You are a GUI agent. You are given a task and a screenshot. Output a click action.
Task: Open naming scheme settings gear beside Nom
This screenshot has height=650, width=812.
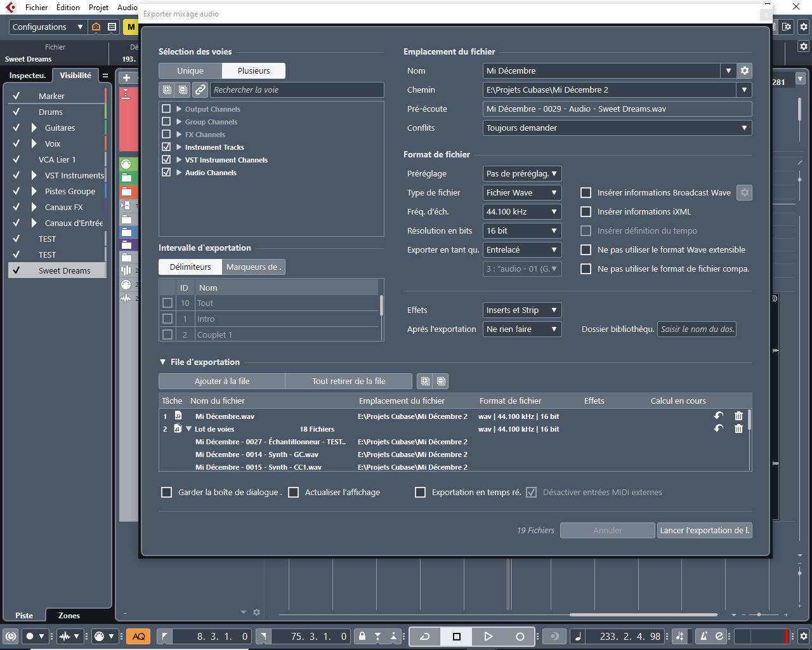click(745, 70)
